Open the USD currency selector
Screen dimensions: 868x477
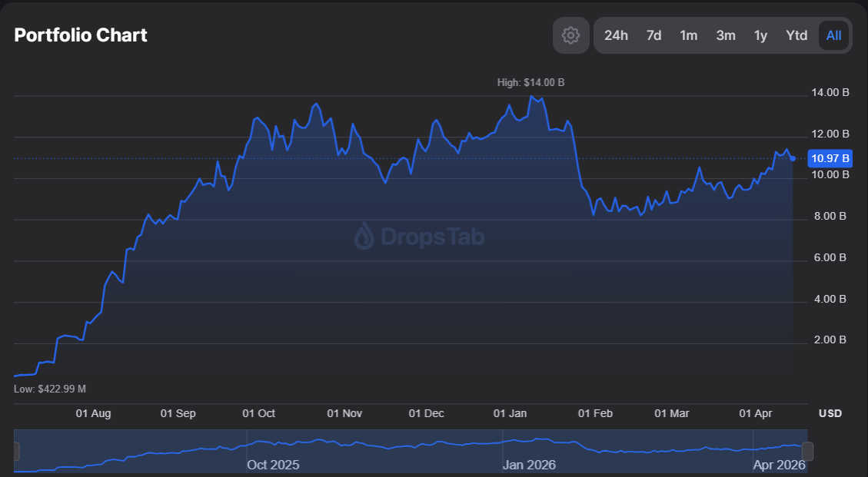click(830, 413)
